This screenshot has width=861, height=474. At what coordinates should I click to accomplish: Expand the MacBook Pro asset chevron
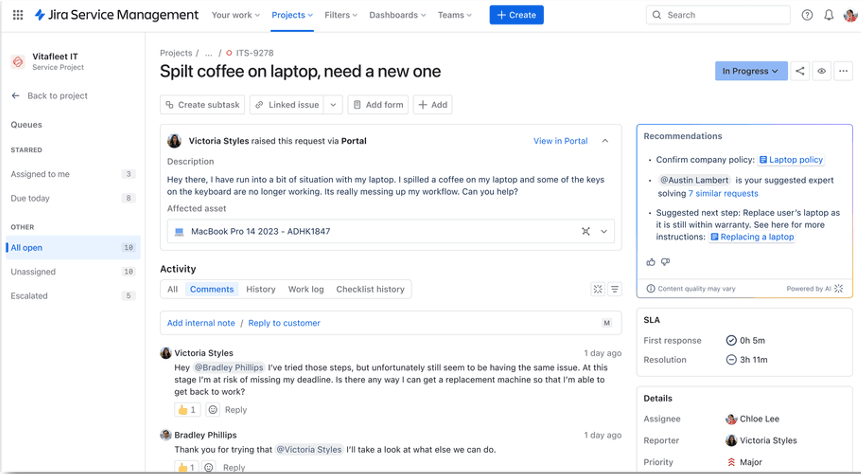point(604,231)
